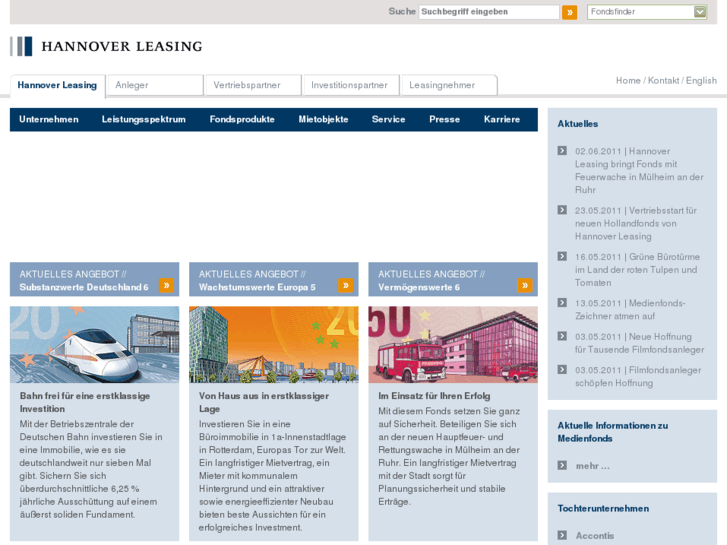727x545 pixels.
Task: Switch language via English link
Action: tap(701, 81)
